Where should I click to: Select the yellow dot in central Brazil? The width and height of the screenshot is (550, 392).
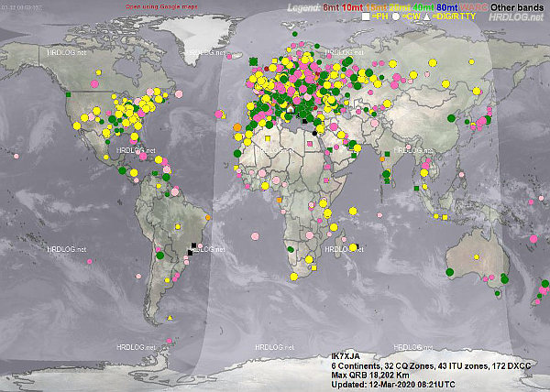[178, 227]
